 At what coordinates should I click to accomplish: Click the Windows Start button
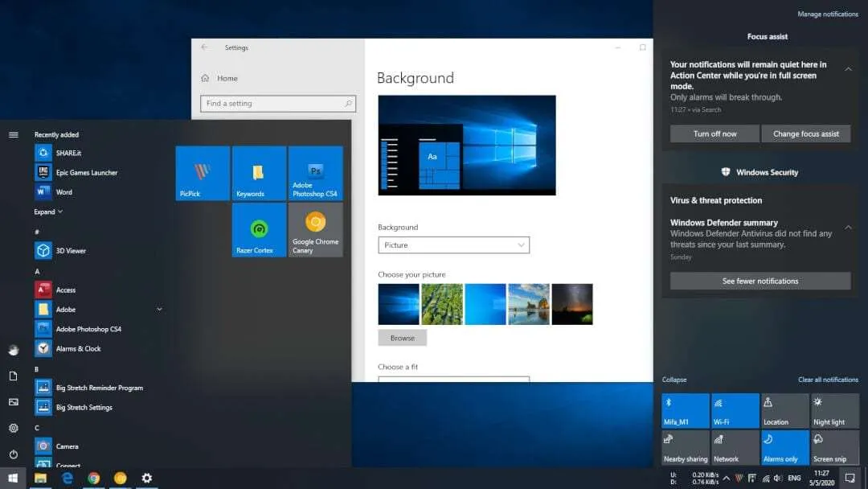point(14,478)
